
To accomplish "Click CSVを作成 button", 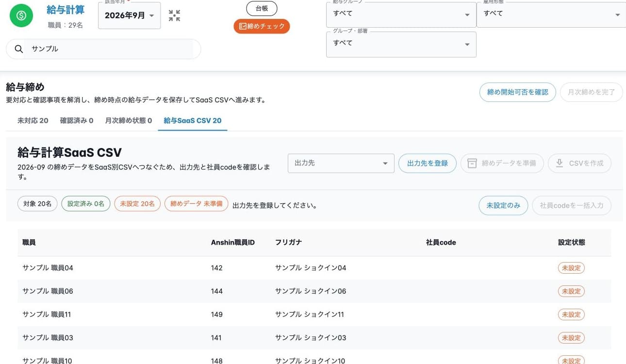I will (579, 163).
